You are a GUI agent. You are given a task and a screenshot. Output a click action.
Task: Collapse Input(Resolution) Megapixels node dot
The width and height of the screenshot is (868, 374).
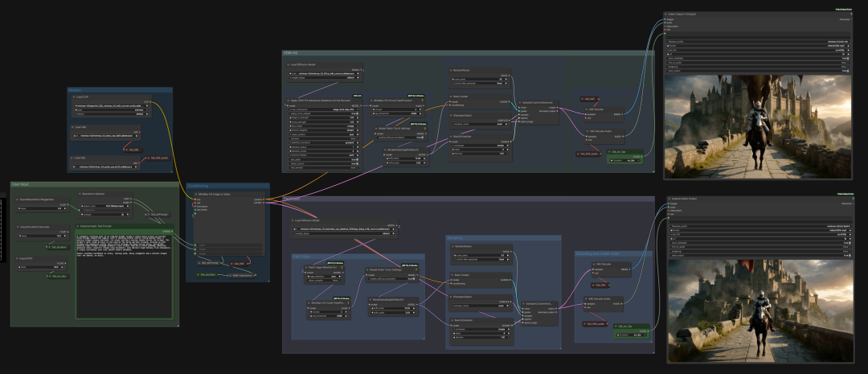click(x=18, y=199)
